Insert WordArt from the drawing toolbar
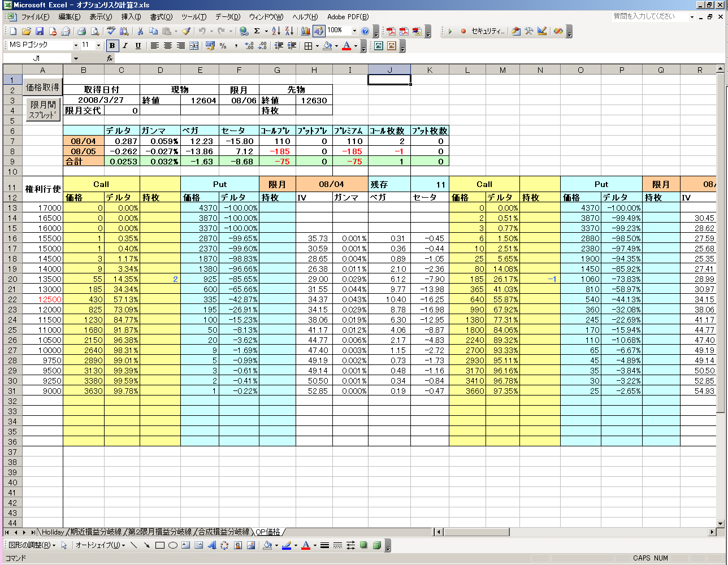This screenshot has height=565, width=728. pyautogui.click(x=212, y=545)
